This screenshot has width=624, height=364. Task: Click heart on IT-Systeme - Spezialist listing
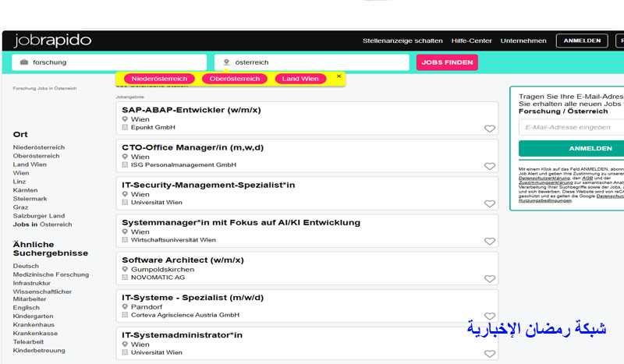point(489,316)
